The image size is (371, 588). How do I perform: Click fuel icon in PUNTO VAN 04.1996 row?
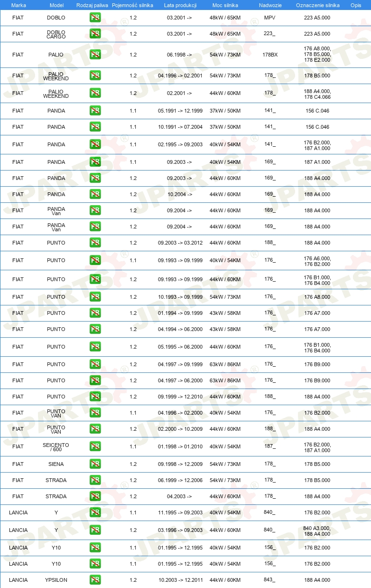pyautogui.click(x=95, y=413)
